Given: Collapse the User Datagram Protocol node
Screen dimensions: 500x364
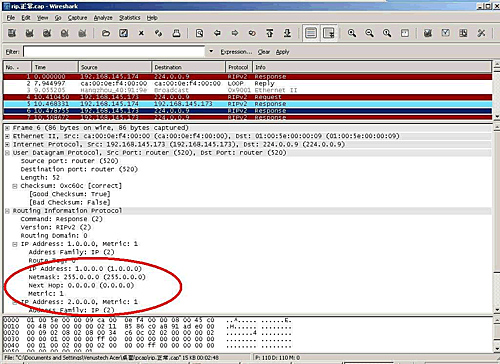Looking at the screenshot, I should click(x=7, y=153).
